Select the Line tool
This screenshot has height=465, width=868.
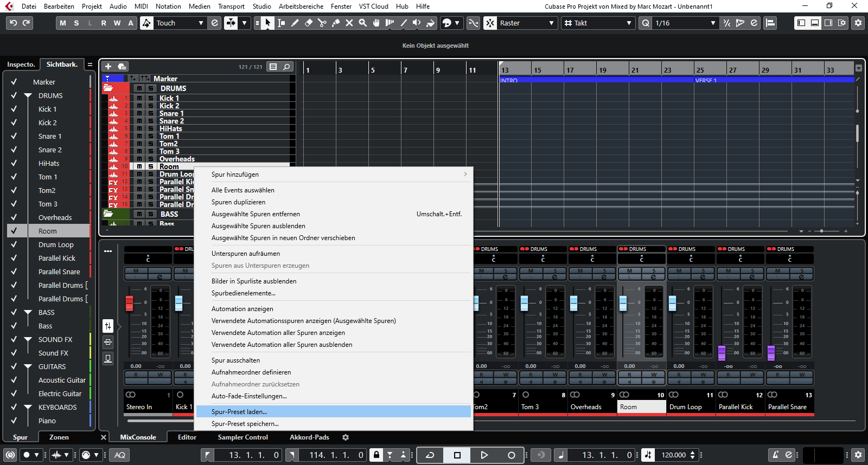(404, 23)
